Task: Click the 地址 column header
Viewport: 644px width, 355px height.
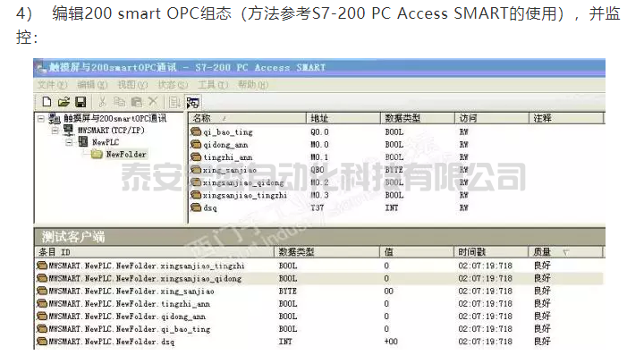Action: (343, 118)
